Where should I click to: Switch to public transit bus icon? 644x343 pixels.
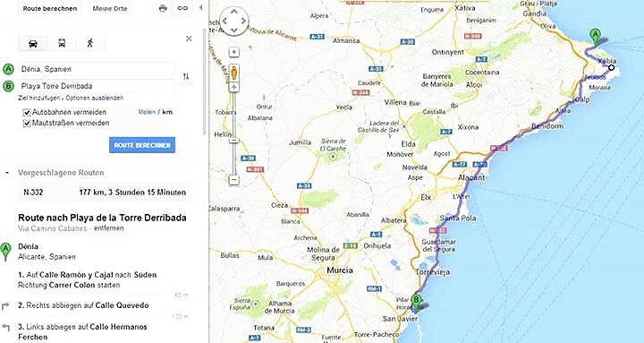click(62, 43)
